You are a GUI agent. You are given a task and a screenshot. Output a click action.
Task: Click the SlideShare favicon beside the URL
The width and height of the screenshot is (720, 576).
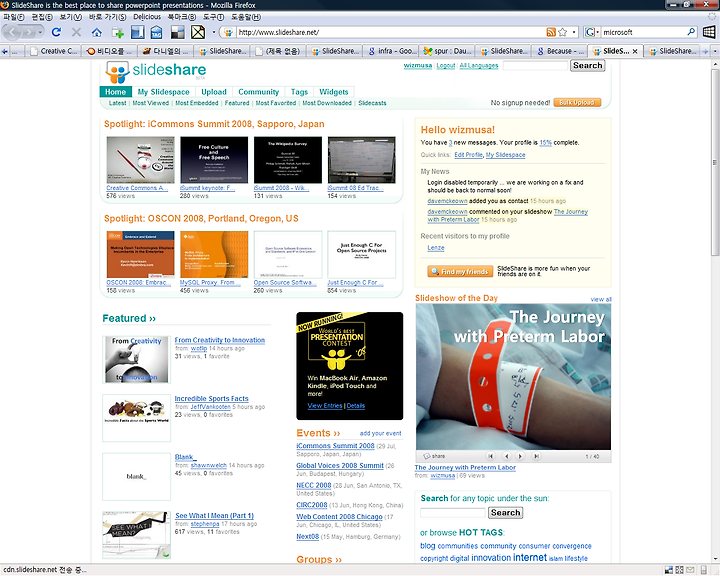click(x=228, y=32)
